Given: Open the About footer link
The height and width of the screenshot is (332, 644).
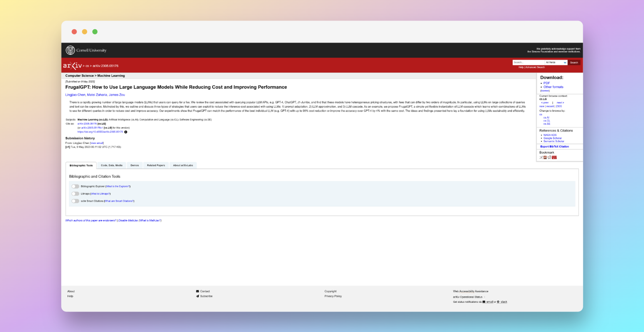Looking at the screenshot, I should [71, 291].
